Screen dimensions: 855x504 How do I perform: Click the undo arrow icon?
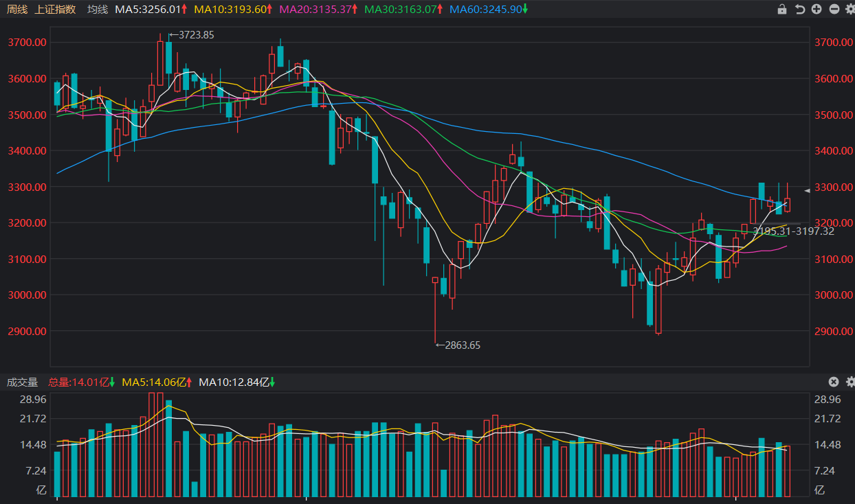[x=799, y=10]
